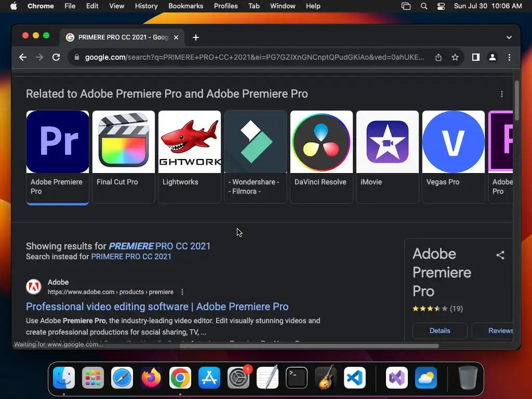Open the Final Cut Pro card
Viewport: 532px width, 399px height.
pyautogui.click(x=124, y=157)
